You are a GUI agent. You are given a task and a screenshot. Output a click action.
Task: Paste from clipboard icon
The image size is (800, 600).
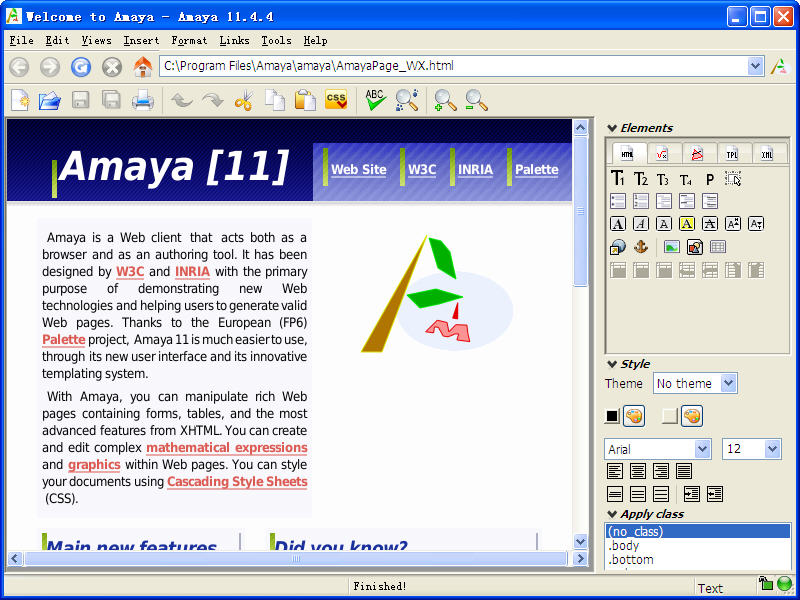[x=305, y=100]
